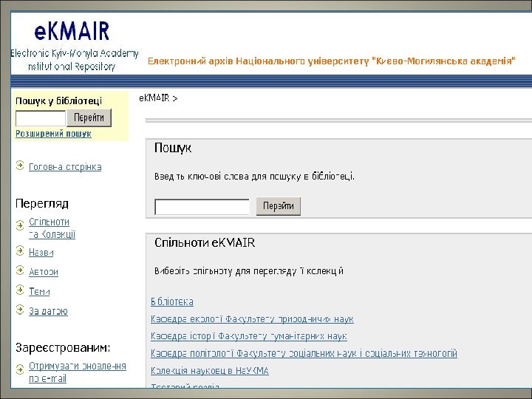
Task: Open the Бібліотека community link
Action: pos(172,301)
